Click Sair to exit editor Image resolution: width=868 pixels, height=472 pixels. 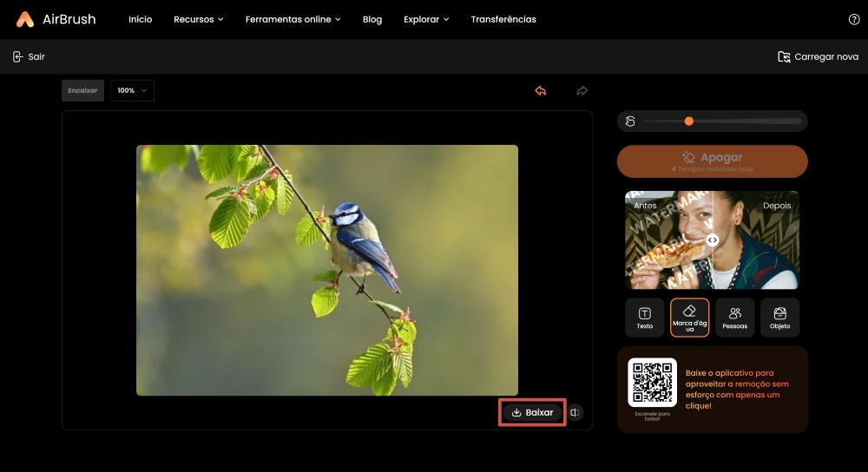click(29, 56)
